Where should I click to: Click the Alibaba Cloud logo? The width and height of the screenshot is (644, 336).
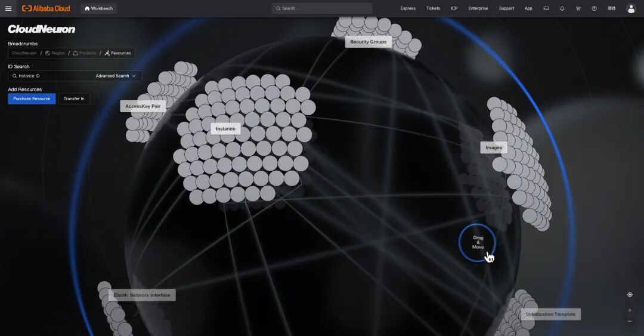[46, 8]
